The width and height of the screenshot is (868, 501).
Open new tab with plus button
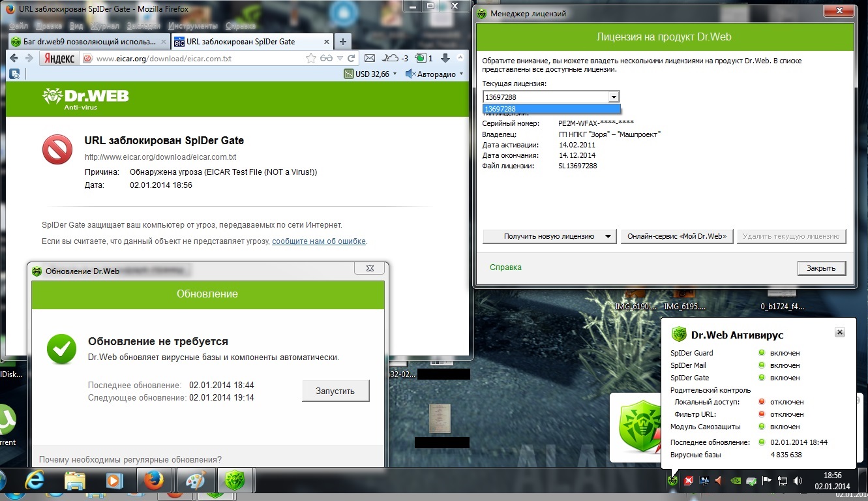pos(343,41)
